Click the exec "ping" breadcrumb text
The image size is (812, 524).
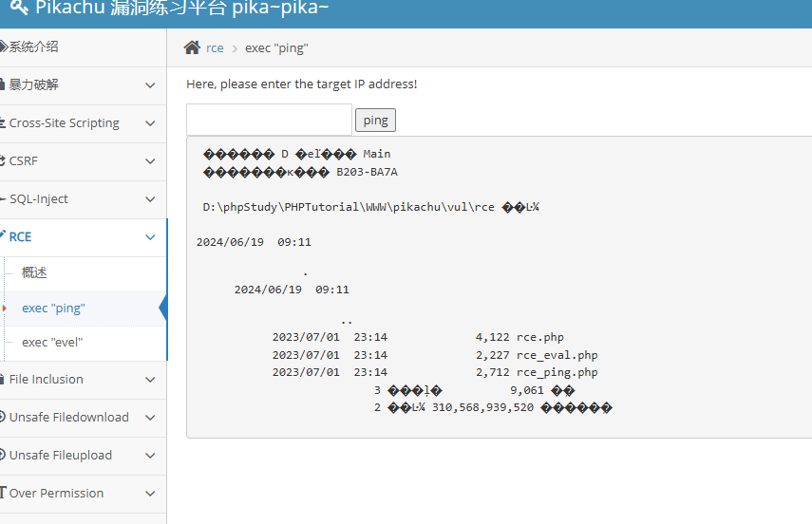point(276,48)
